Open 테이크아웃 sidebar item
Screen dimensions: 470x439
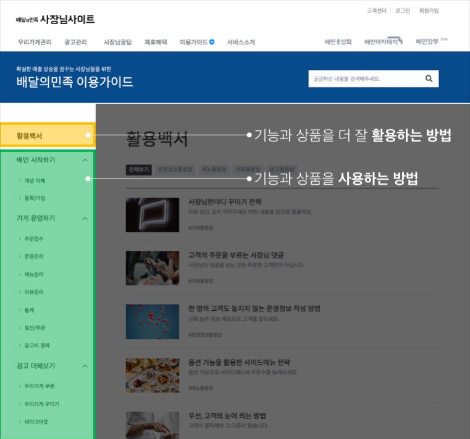[x=36, y=422]
